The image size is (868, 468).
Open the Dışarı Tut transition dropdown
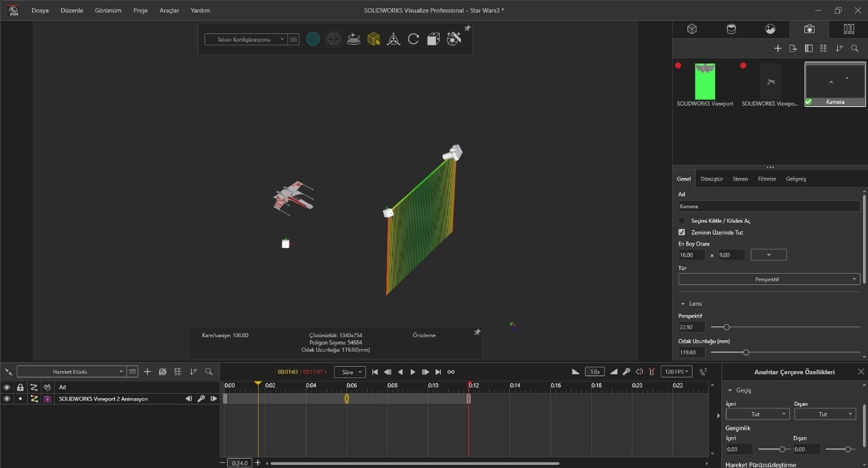pos(825,414)
